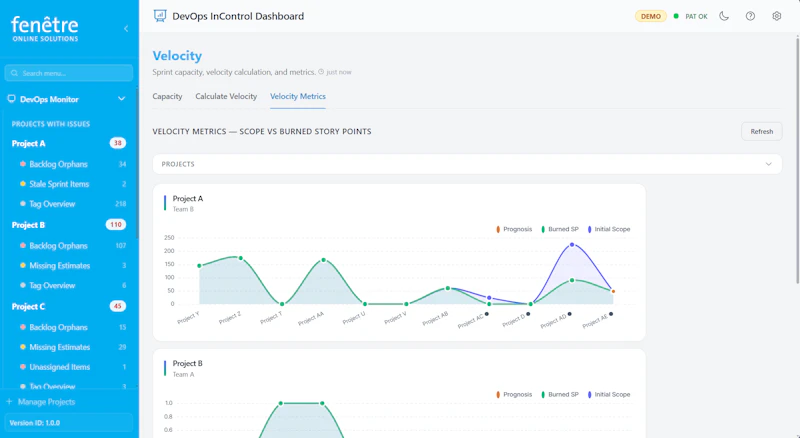Click the yellow dot by Stale Sprint Items
Image resolution: width=800 pixels, height=438 pixels.
(x=22, y=184)
